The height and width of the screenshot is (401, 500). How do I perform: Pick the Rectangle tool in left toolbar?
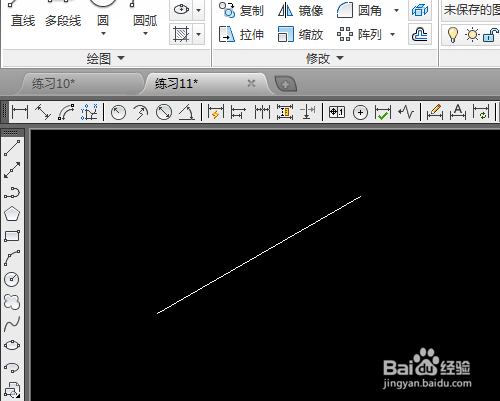(12, 236)
